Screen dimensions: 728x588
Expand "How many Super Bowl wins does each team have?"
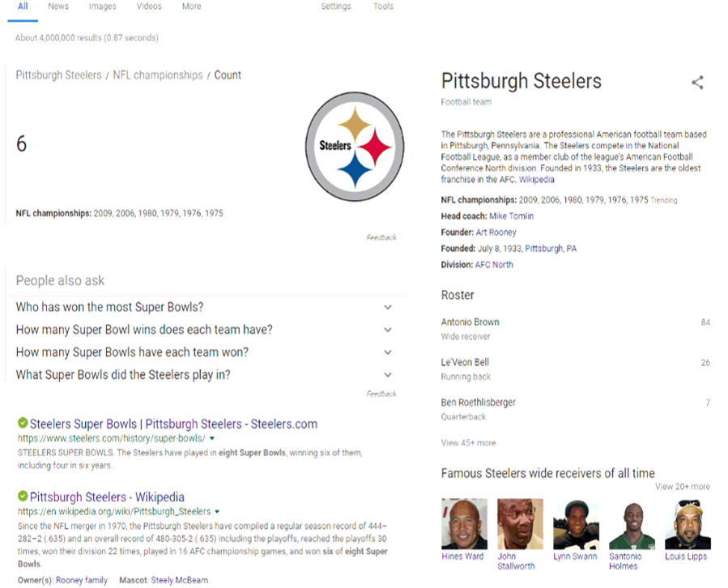click(x=388, y=330)
